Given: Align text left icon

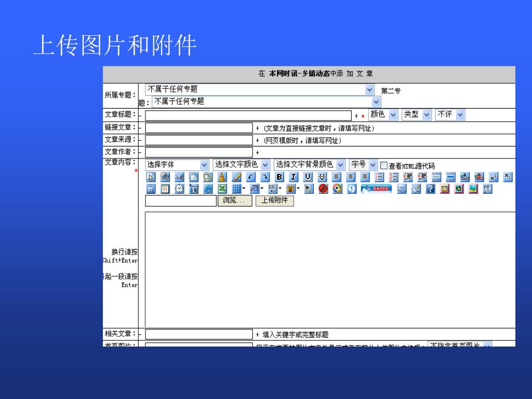Looking at the screenshot, I should point(336,177).
